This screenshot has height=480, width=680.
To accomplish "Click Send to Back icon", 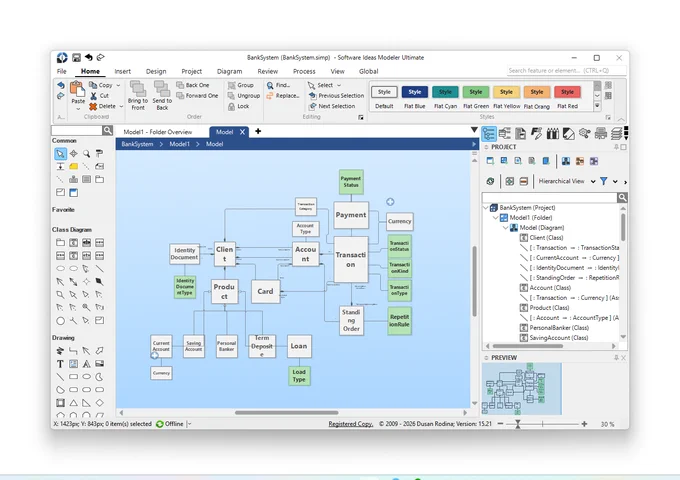I will point(162,89).
